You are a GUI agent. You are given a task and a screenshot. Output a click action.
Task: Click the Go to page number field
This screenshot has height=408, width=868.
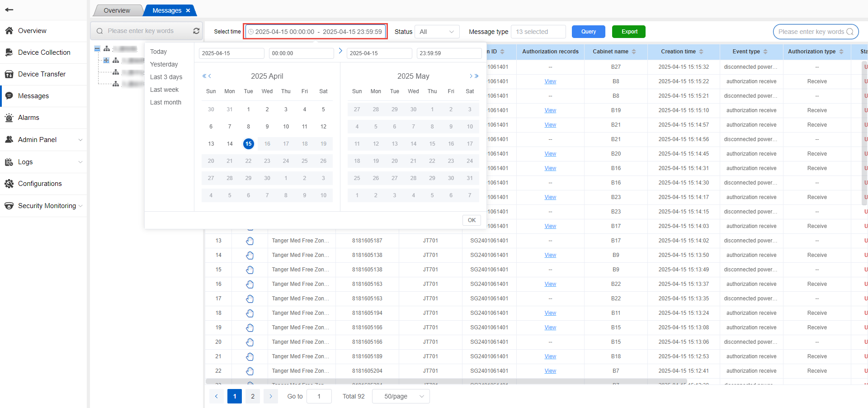[x=319, y=396]
